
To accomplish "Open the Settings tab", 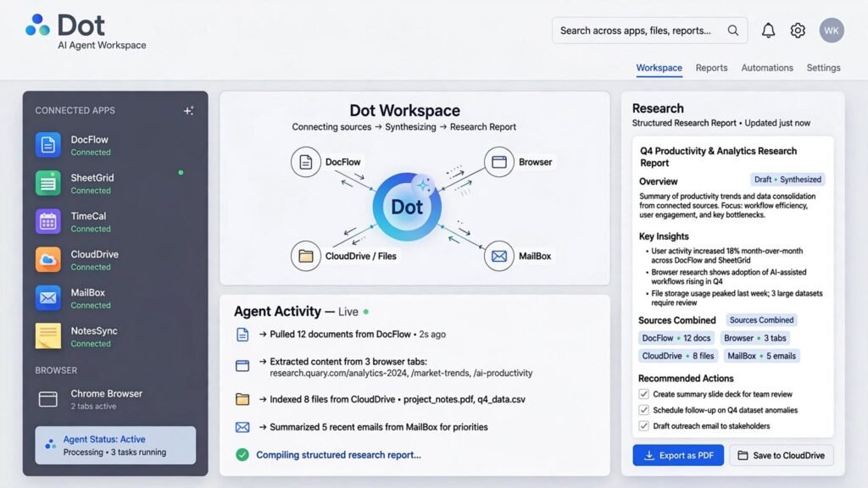I will tap(823, 68).
